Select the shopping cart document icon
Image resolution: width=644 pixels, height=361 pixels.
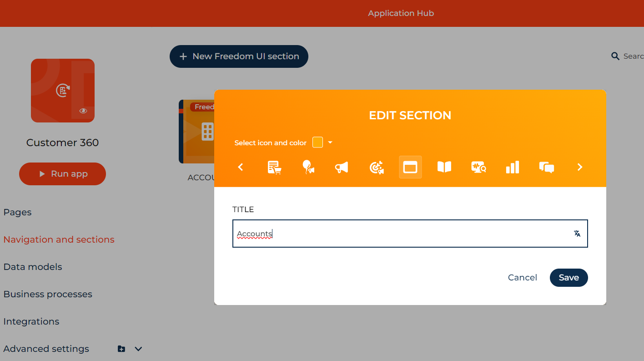(274, 167)
